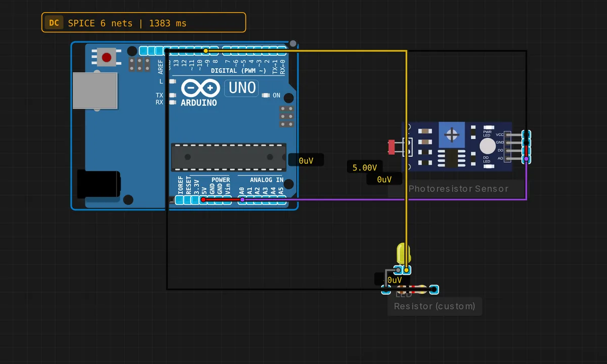
Task: Select the sensor AO pin with purple endpoint
Action: [526, 159]
